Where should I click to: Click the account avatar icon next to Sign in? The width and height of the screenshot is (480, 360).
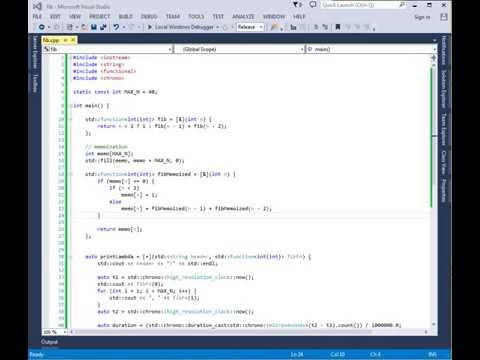(444, 17)
